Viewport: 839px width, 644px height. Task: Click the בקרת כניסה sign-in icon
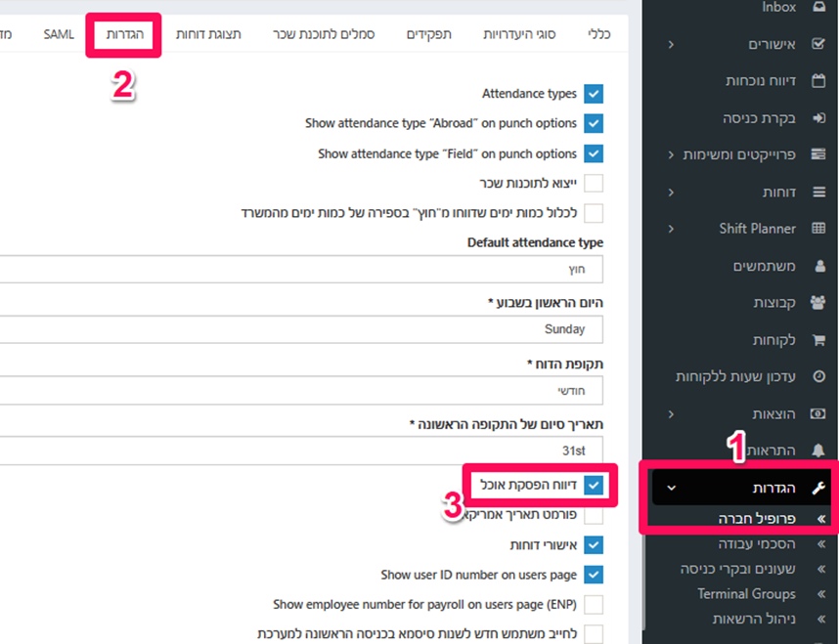tap(818, 118)
